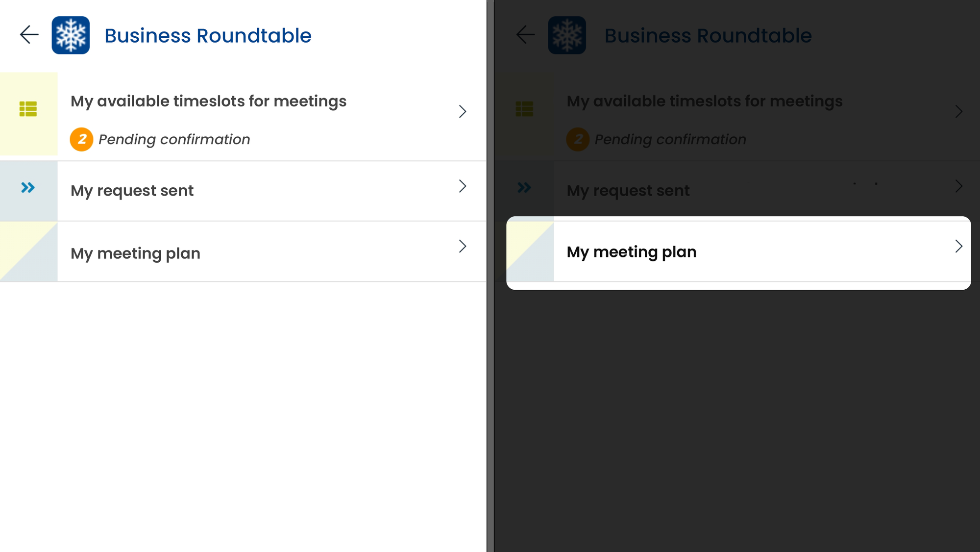Expand left panel timeslots row chevron

coord(463,112)
